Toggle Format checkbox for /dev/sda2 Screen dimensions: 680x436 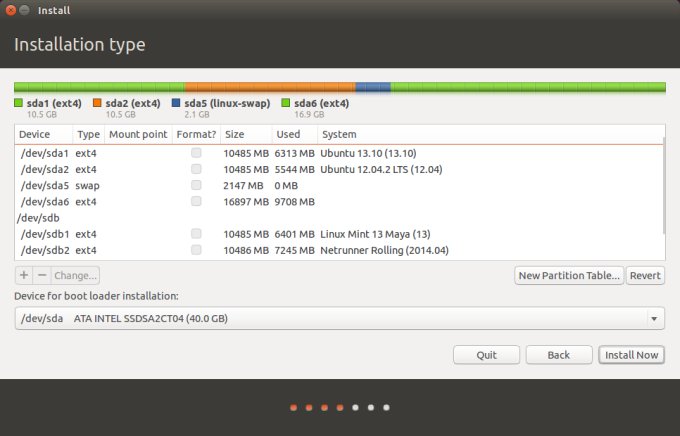pyautogui.click(x=196, y=169)
